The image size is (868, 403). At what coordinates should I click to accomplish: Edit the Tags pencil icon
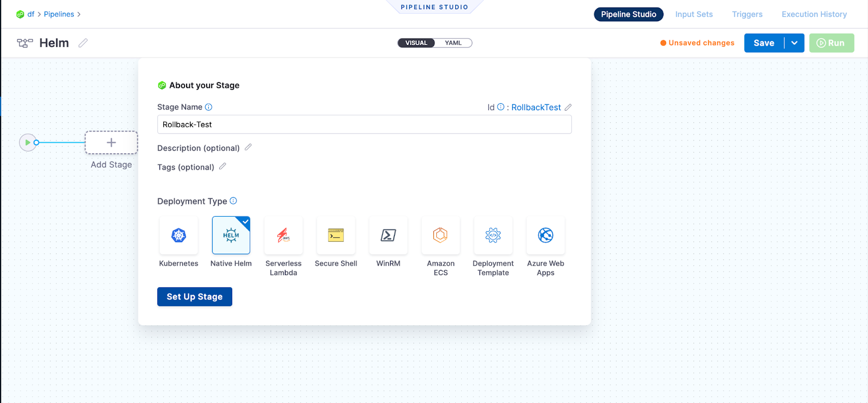coord(222,166)
